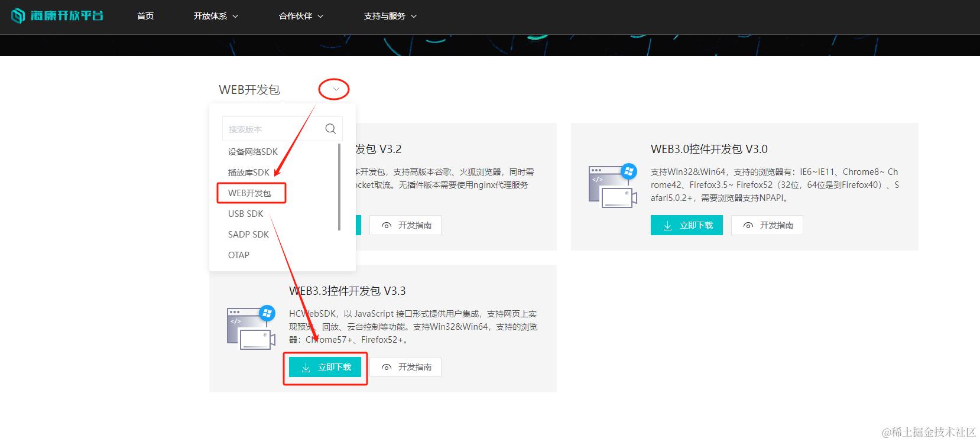This screenshot has height=442, width=980.
Task: Click the eye icon in V3.2 开发指南 button
Action: 387,226
